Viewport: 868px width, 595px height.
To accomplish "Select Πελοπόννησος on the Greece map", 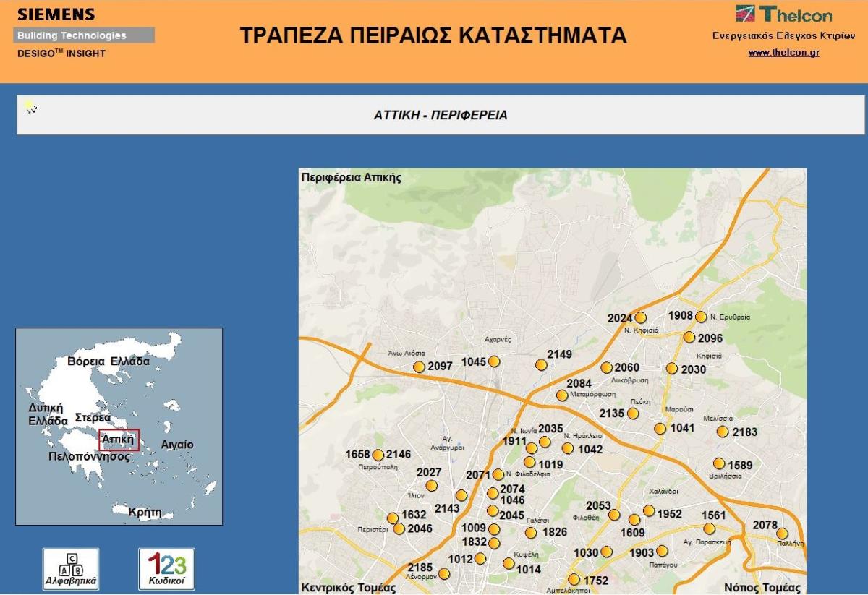I will 89,456.
